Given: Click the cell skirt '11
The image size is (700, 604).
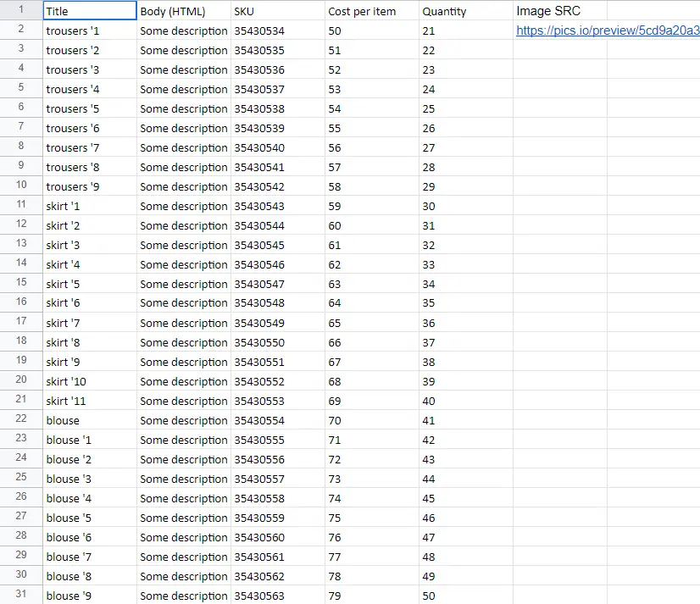Looking at the screenshot, I should tap(90, 401).
